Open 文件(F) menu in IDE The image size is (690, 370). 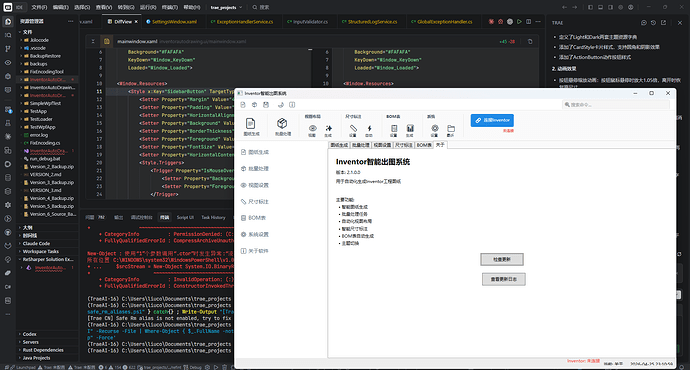click(x=39, y=7)
